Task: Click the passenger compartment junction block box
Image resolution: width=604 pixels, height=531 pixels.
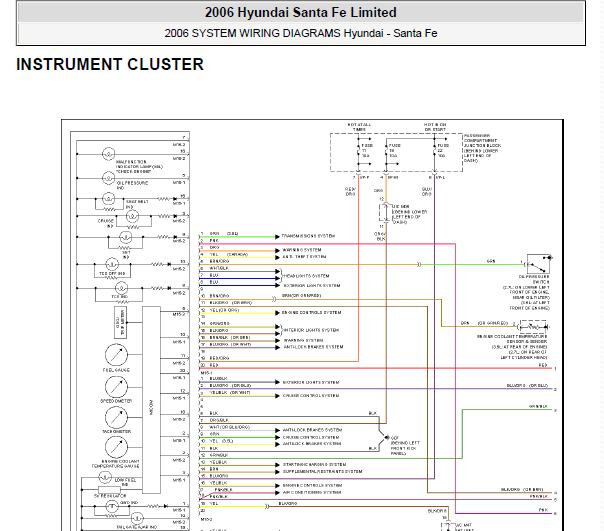Action: 396,152
